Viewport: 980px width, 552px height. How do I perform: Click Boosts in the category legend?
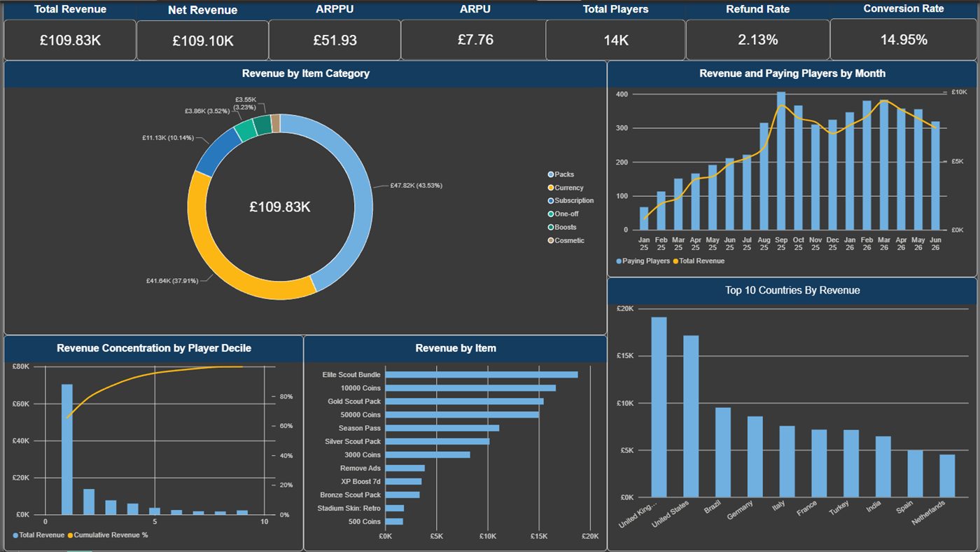(562, 227)
